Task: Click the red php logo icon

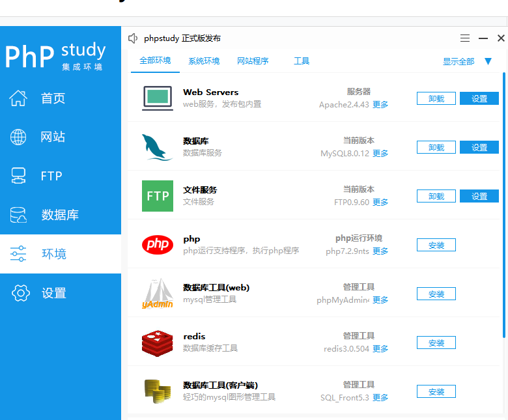Action: [158, 244]
